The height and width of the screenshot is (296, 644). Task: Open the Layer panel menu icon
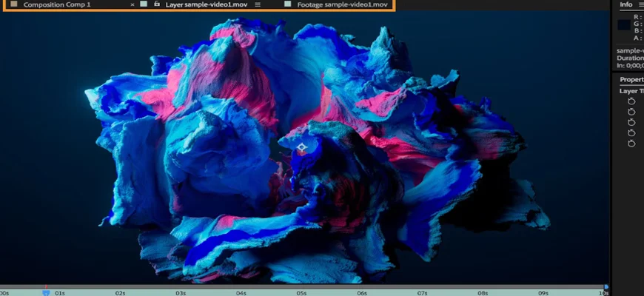tap(258, 4)
